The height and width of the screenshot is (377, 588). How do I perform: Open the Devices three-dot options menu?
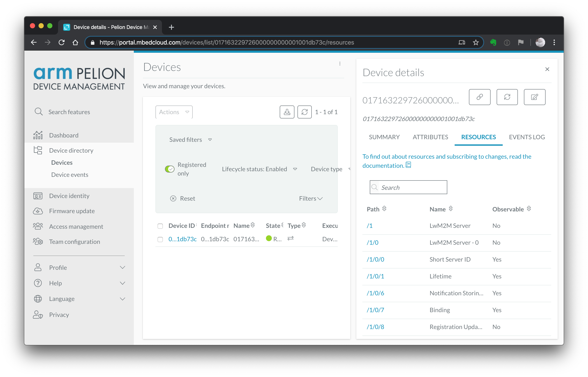[x=340, y=64]
